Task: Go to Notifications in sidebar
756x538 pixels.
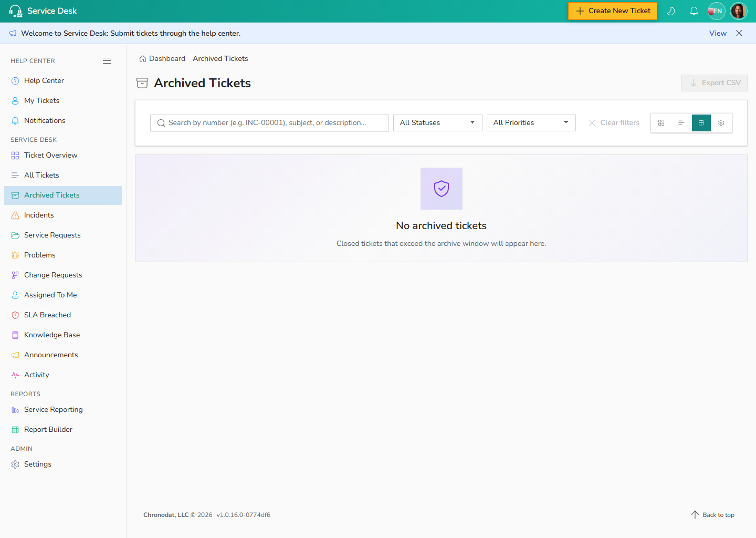Action: 63,120
